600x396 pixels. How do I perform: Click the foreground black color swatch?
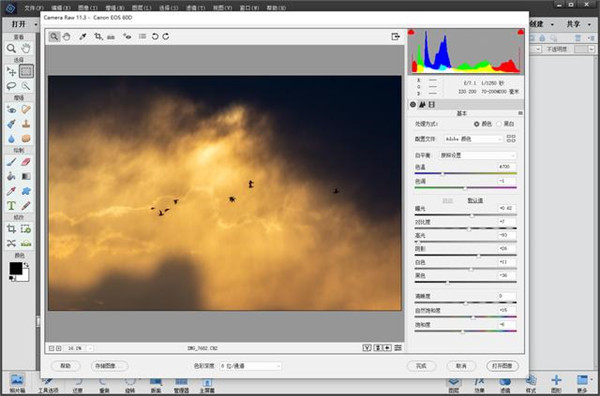coord(16,268)
